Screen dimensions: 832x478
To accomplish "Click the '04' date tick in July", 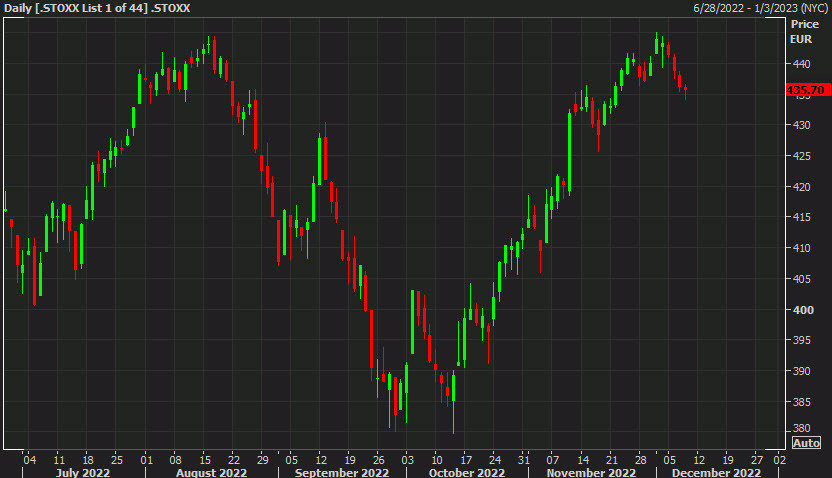I will tap(30, 460).
